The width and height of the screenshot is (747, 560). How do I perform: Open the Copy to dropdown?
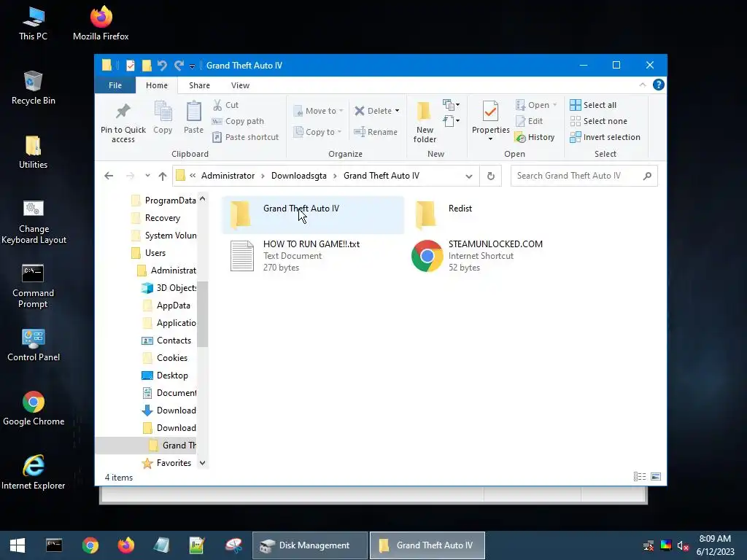[x=317, y=132]
